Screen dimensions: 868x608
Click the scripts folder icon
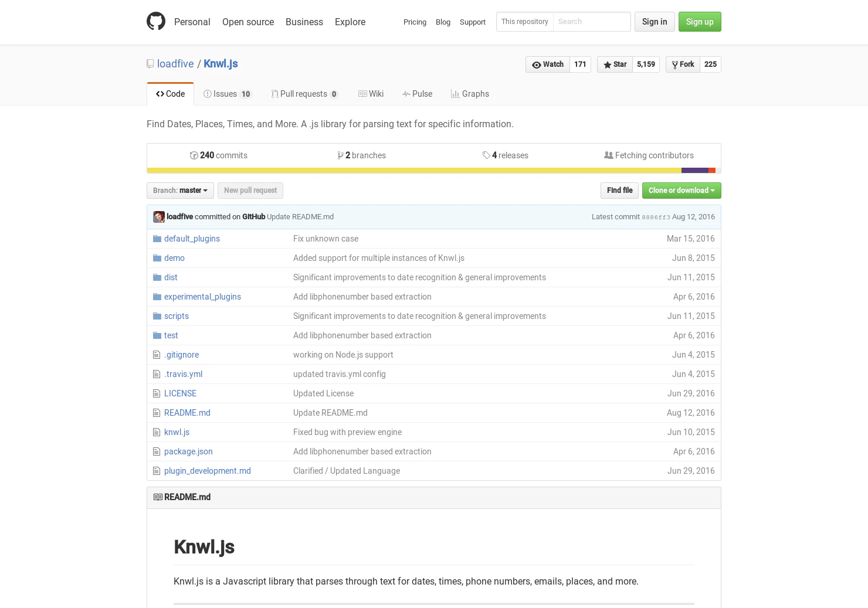157,316
